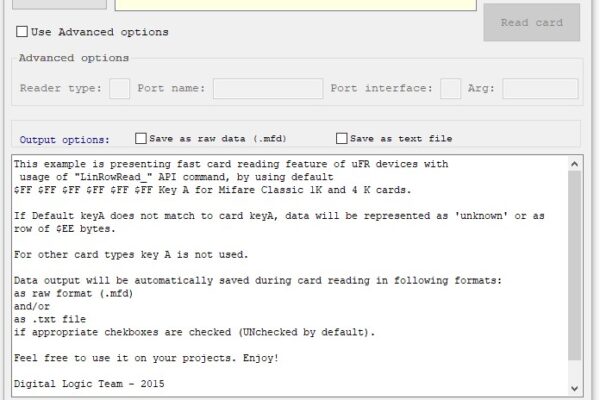This screenshot has height=400, width=600.
Task: Click the scroll down arrow of info box
Action: 574,389
